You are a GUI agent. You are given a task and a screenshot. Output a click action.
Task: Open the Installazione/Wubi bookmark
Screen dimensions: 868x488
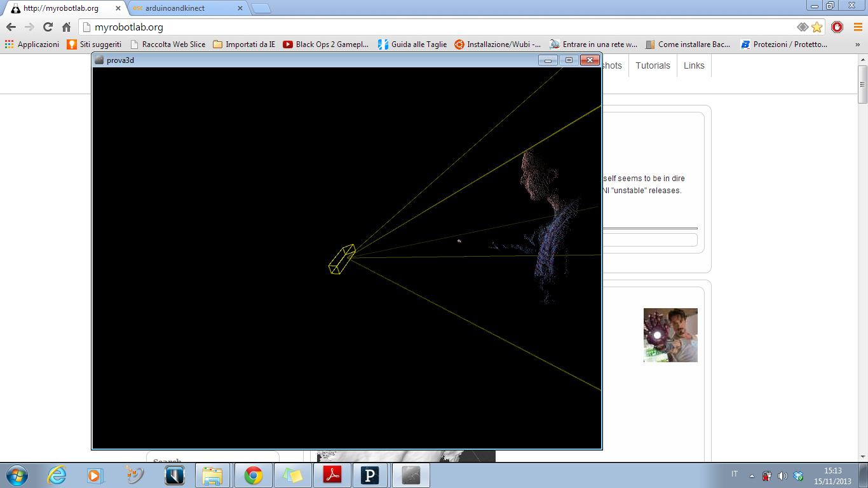pyautogui.click(x=498, y=44)
